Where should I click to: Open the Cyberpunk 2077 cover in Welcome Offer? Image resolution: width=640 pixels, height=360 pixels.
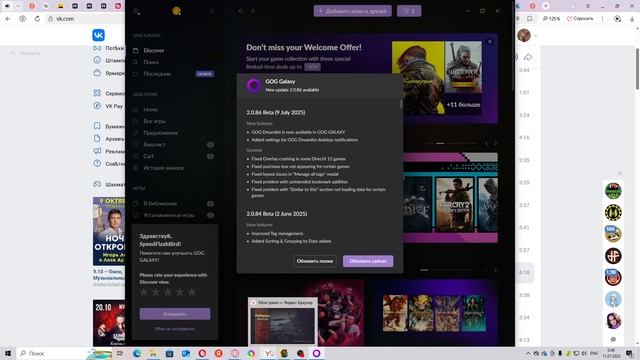point(418,78)
